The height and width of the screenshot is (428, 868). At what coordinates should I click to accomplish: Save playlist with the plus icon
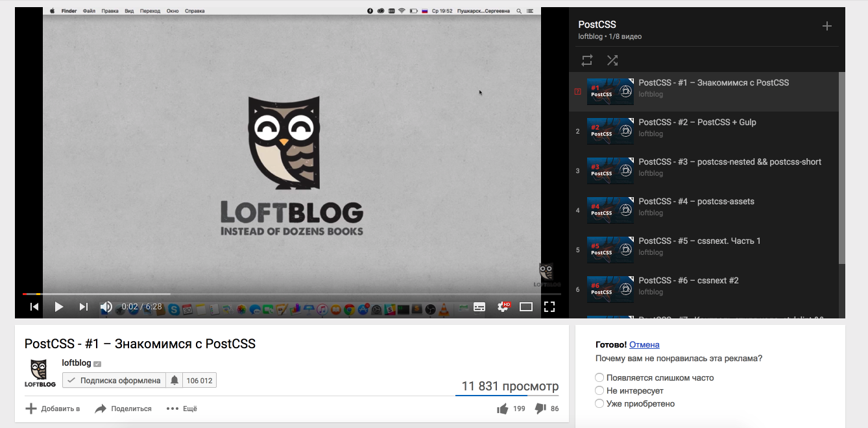[x=826, y=26]
